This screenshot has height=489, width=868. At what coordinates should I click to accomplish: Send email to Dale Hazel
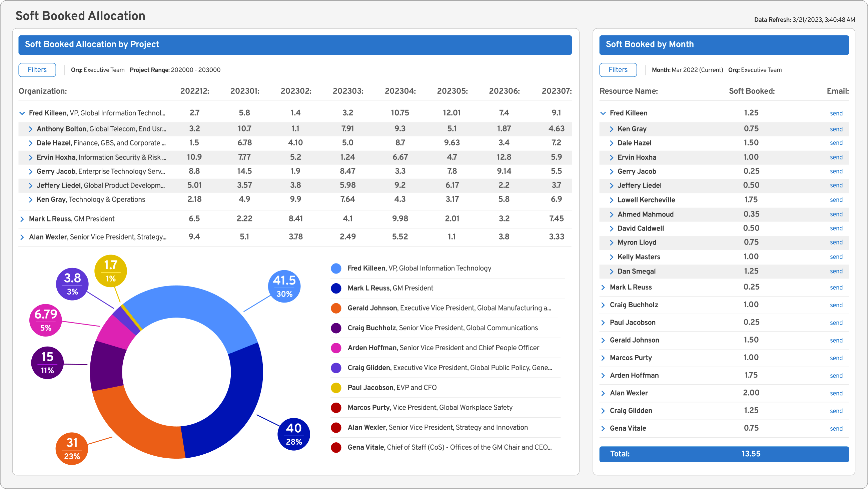click(x=837, y=143)
